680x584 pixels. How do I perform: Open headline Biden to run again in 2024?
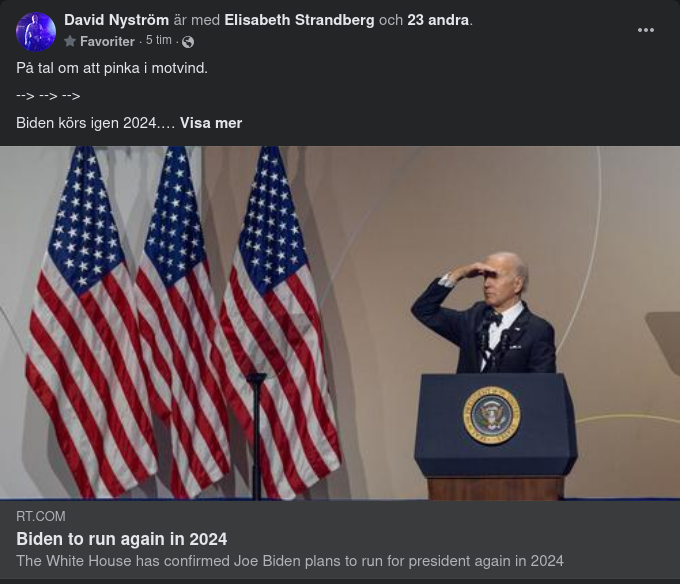121,539
